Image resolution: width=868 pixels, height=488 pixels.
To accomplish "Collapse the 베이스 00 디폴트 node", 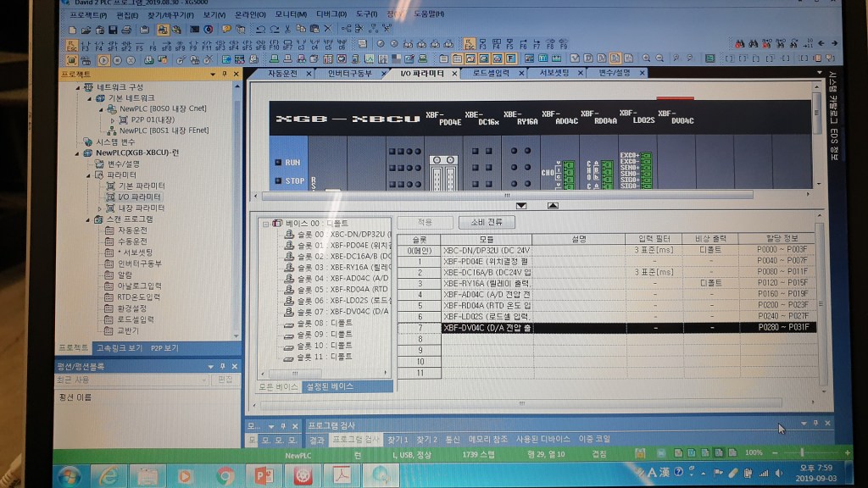I will pyautogui.click(x=266, y=224).
